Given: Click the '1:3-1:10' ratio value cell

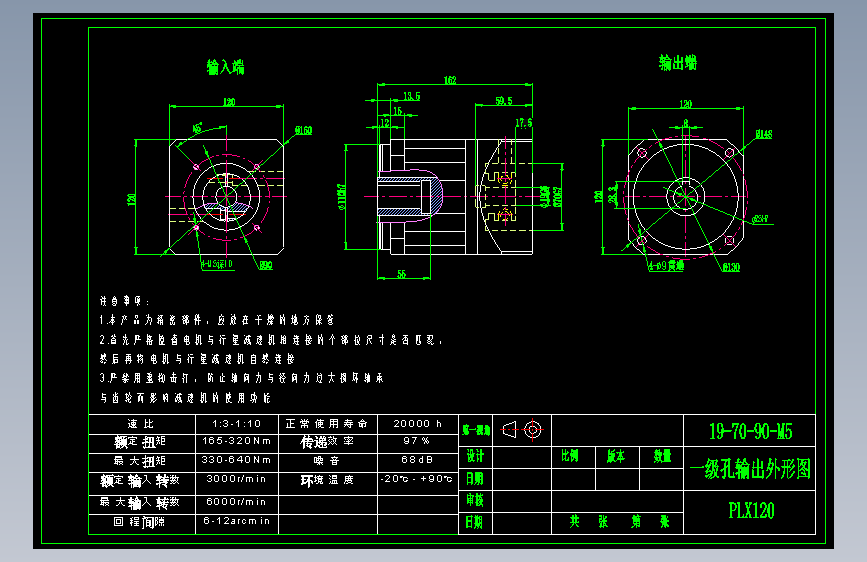Looking at the screenshot, I should point(237,424).
